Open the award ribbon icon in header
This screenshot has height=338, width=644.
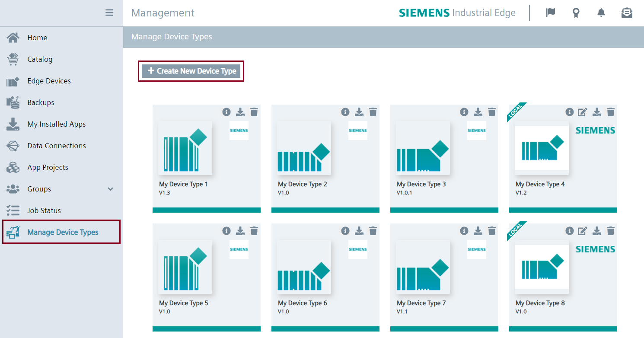point(576,13)
